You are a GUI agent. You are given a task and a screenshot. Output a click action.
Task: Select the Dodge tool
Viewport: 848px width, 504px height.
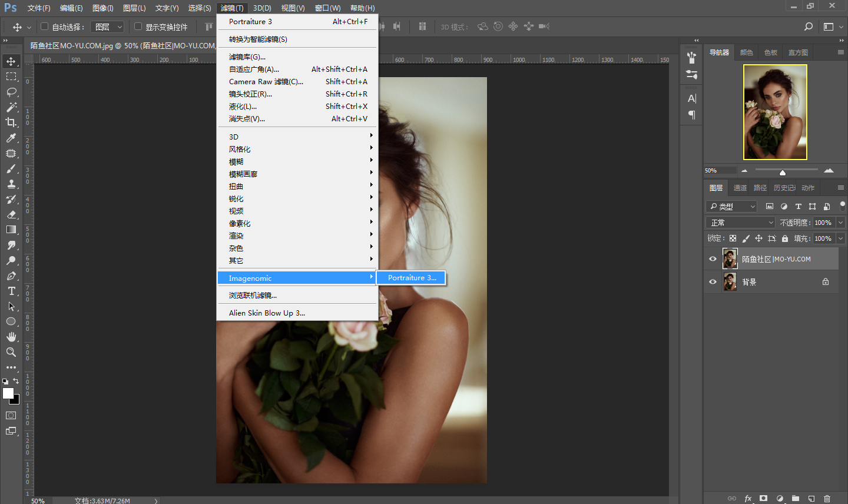coord(11,260)
